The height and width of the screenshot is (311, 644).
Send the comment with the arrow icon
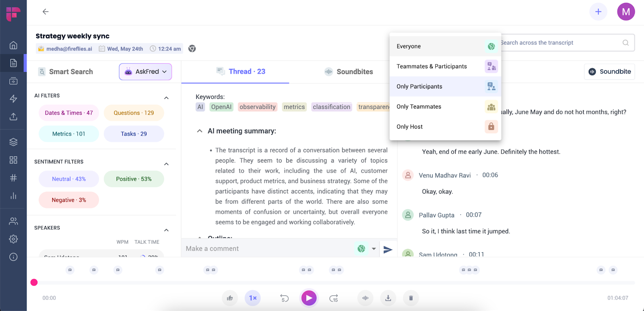[x=388, y=249]
